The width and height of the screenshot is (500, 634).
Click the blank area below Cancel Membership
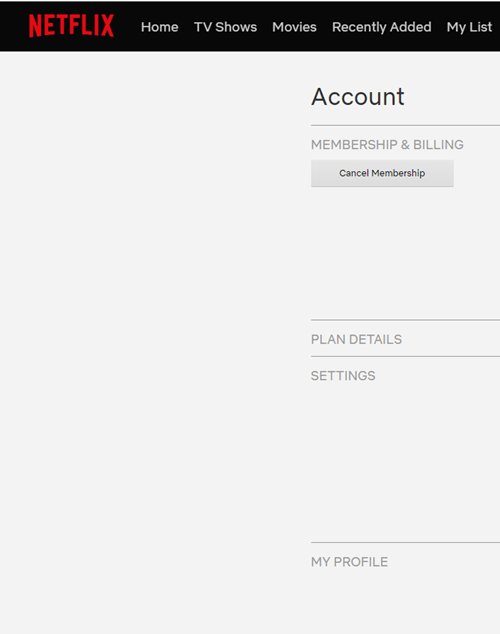tap(405, 253)
